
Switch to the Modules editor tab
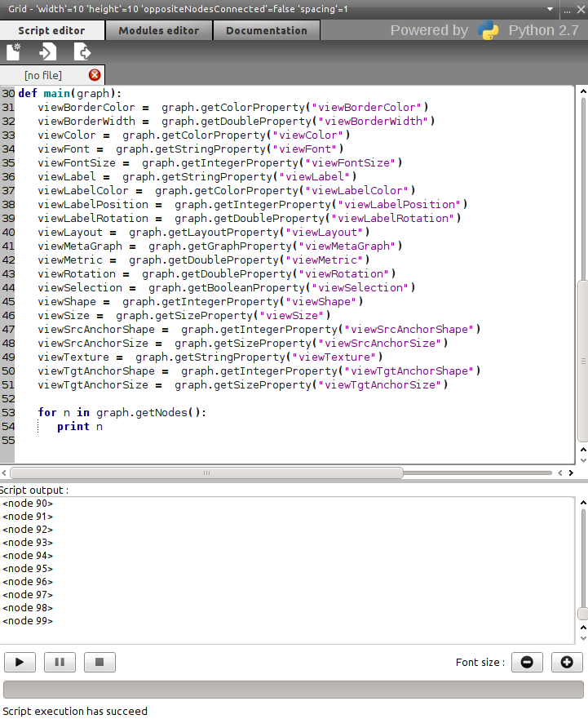(158, 30)
